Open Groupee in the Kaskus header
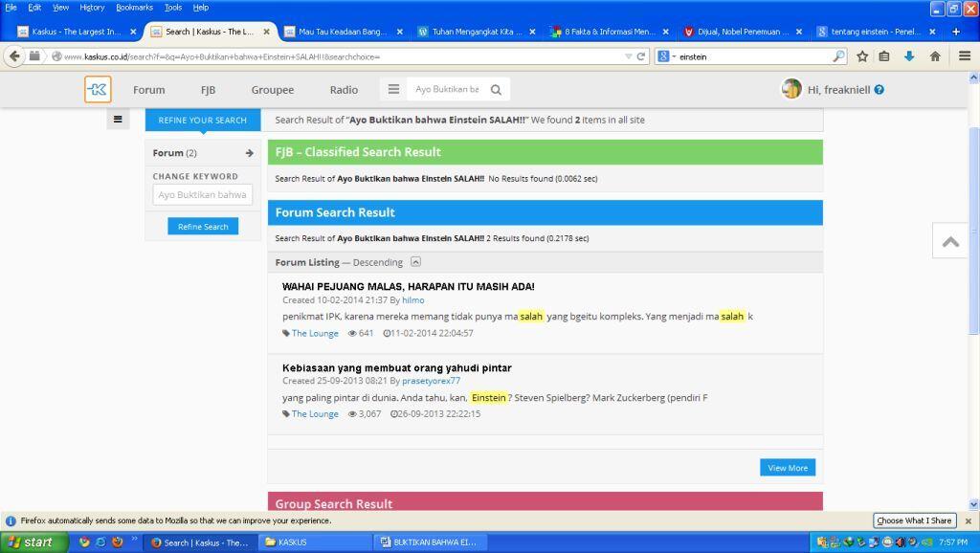Viewport: 980px width, 553px height. [x=273, y=90]
